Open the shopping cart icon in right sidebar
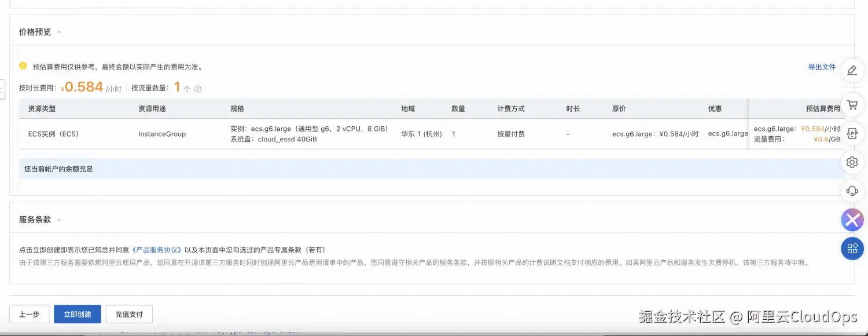Screen dimensions: 868x336 click(852, 105)
